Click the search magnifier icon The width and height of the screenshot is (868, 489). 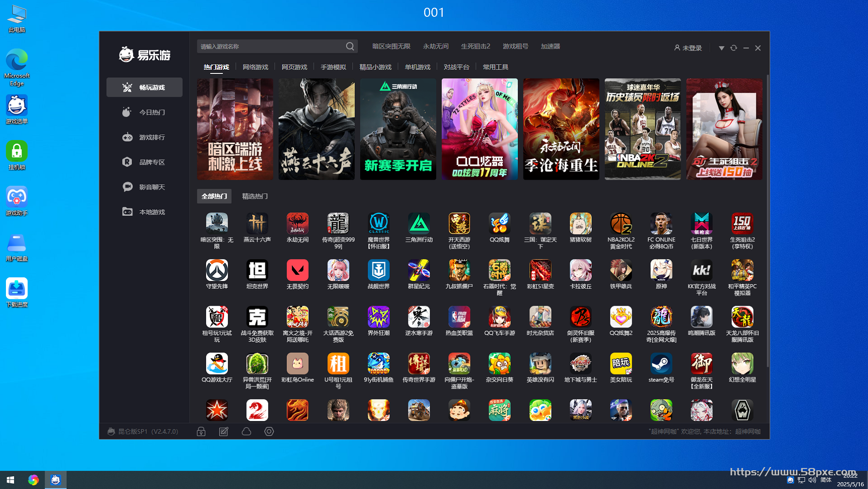[350, 46]
